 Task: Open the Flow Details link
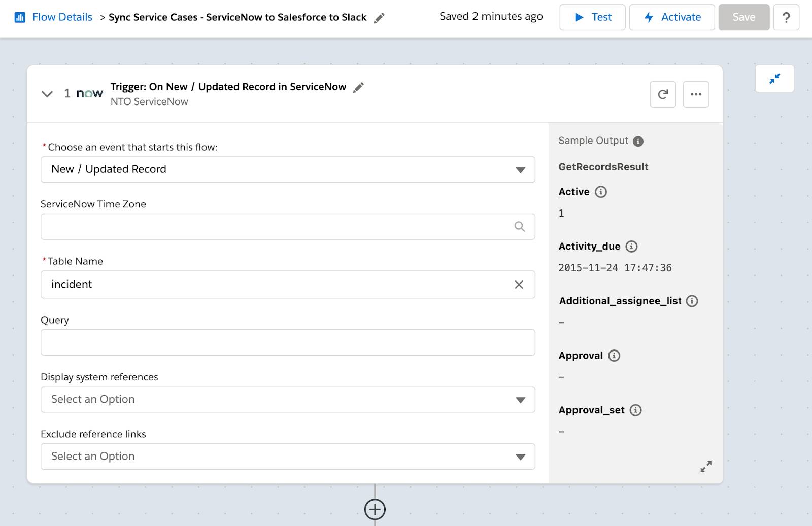[x=62, y=17]
